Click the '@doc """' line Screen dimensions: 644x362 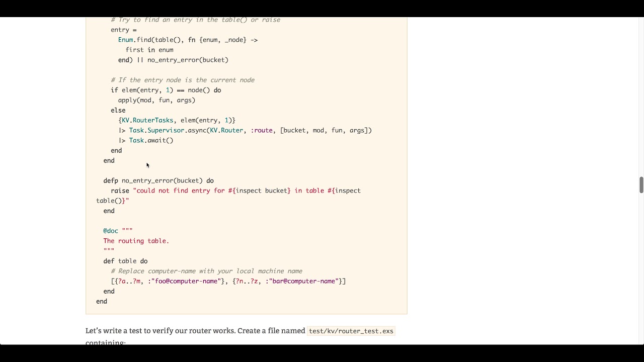click(x=118, y=231)
